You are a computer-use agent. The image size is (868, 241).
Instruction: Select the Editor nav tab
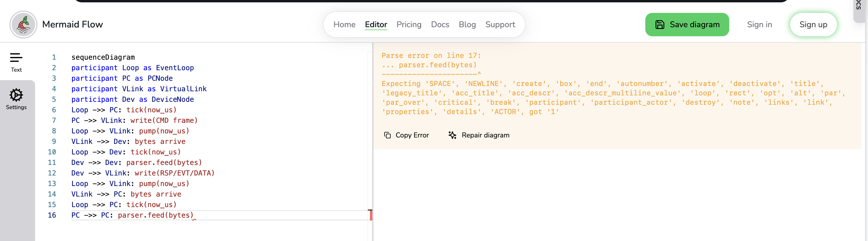click(x=376, y=25)
